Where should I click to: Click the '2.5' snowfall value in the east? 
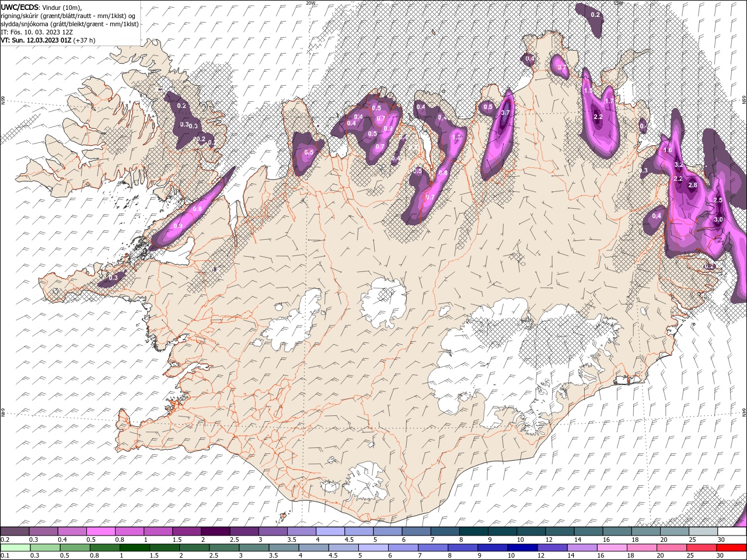point(718,200)
